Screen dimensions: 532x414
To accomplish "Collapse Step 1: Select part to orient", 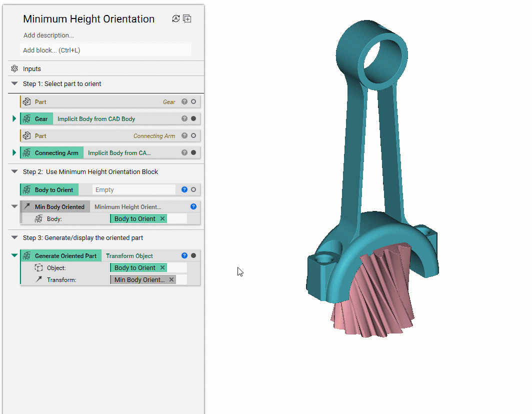I will [14, 84].
